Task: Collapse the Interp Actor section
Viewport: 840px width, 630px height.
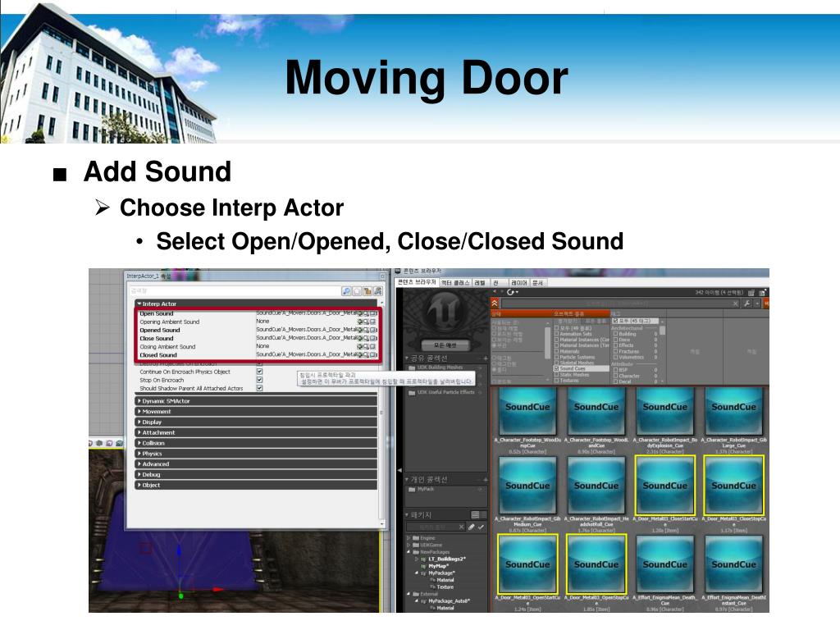Action: tap(139, 304)
